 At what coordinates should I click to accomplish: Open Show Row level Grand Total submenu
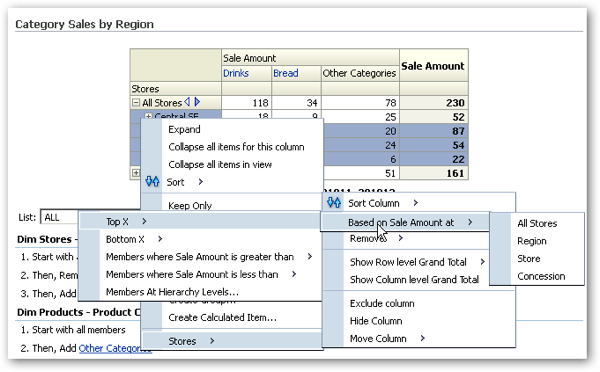click(x=408, y=262)
